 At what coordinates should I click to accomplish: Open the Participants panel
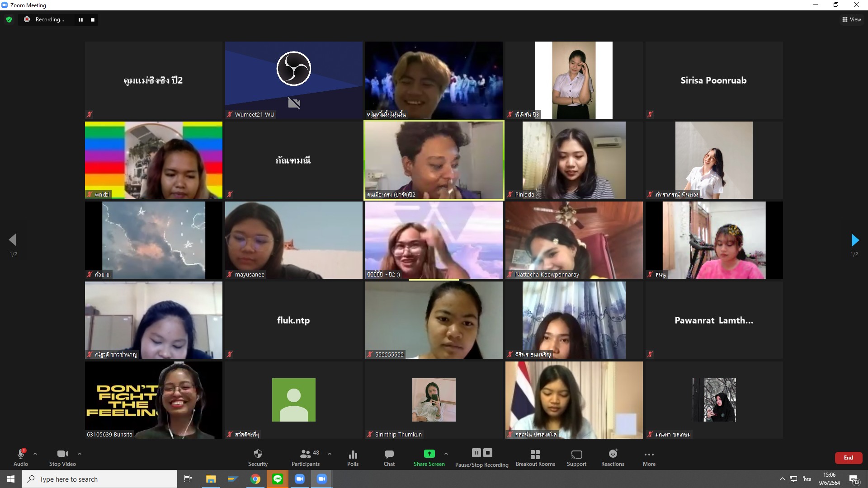306,457
